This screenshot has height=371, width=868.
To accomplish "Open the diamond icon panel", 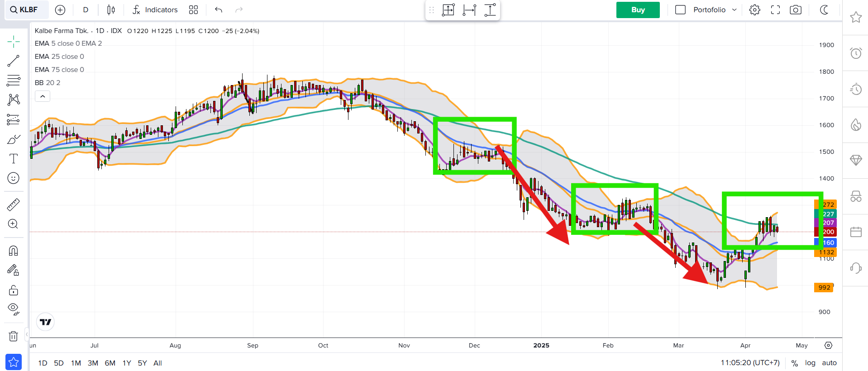I will [x=856, y=160].
